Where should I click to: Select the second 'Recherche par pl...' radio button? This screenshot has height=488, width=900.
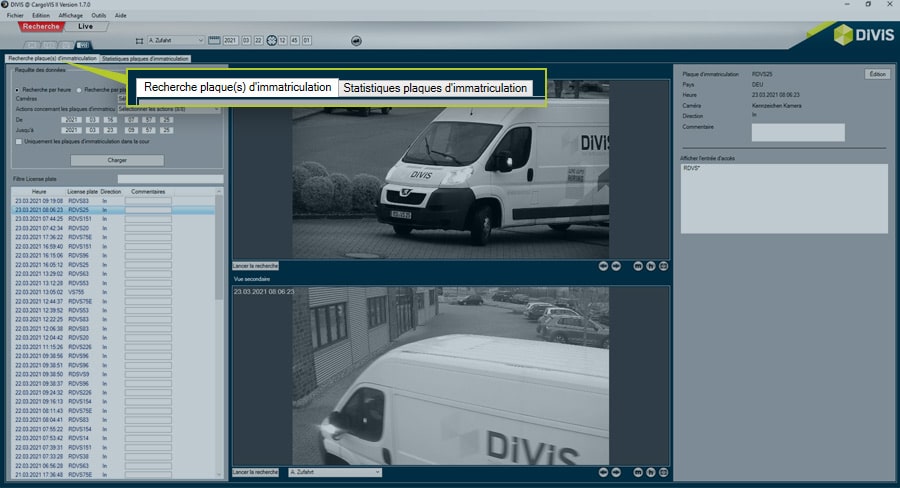coord(79,90)
